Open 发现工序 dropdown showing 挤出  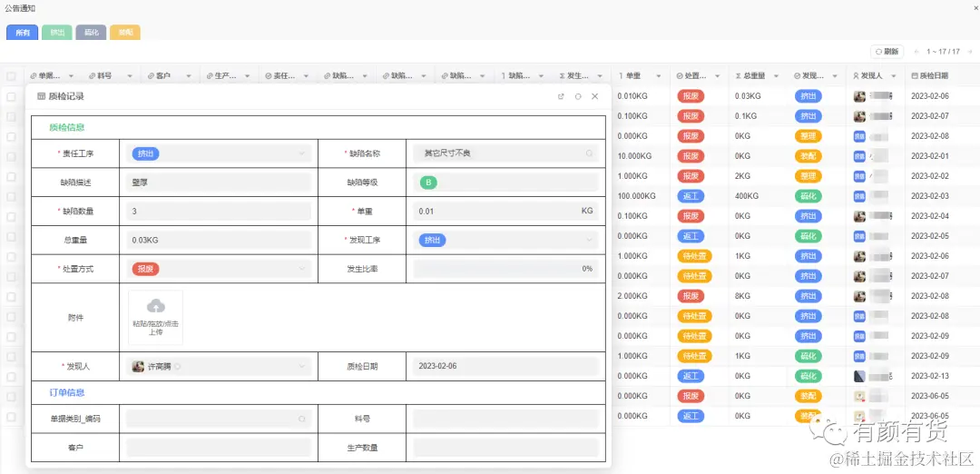(505, 240)
